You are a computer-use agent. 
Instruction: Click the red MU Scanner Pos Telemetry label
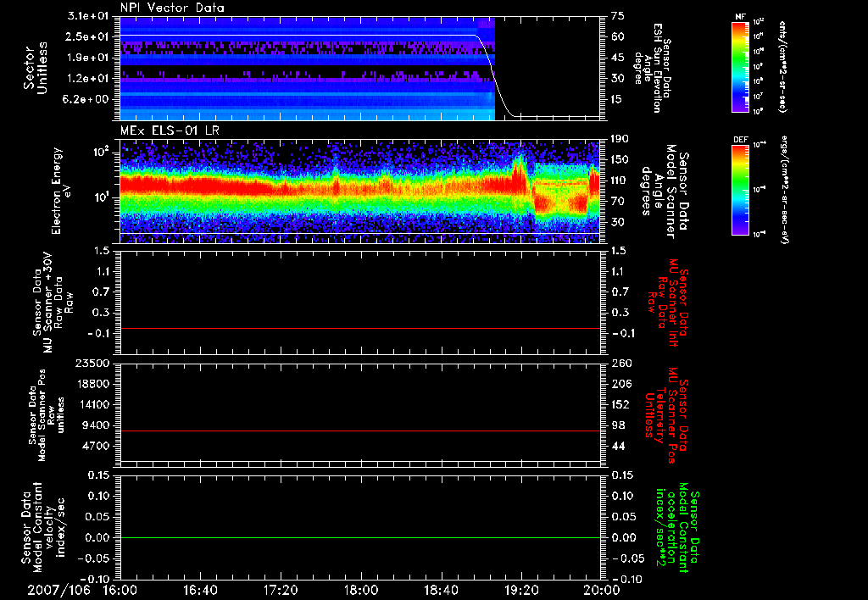666,415
